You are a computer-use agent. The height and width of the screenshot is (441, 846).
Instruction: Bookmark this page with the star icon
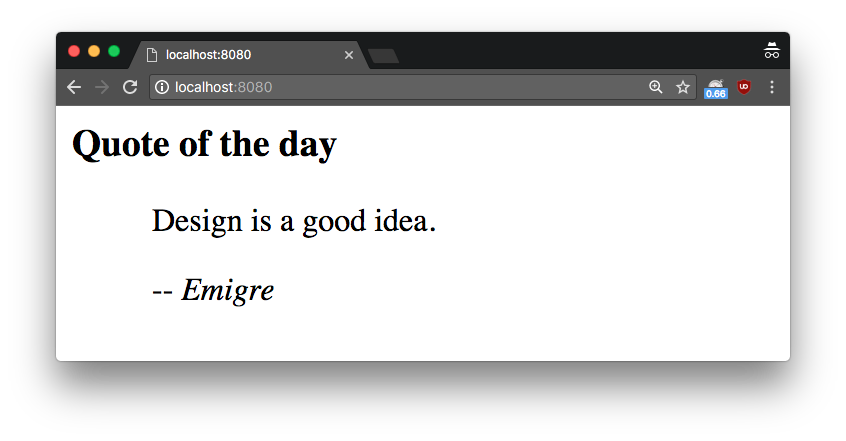pos(683,88)
